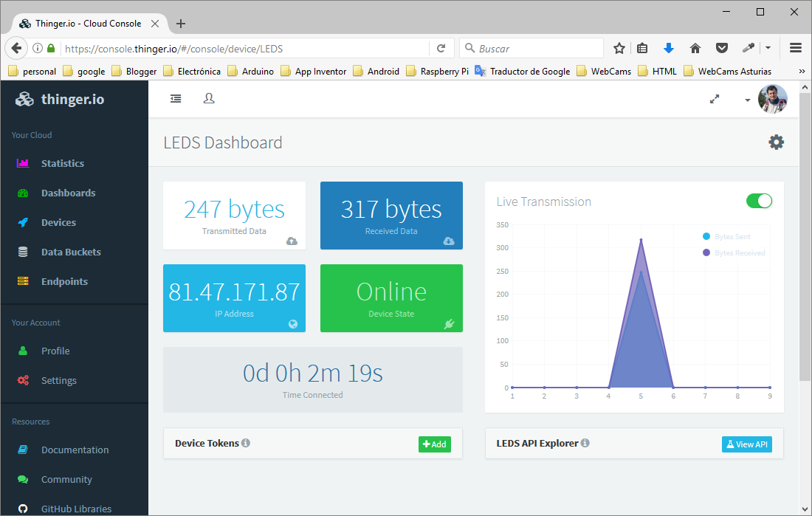The width and height of the screenshot is (812, 516).
Task: Open the Electrónica bookmarks folder
Action: pos(192,71)
